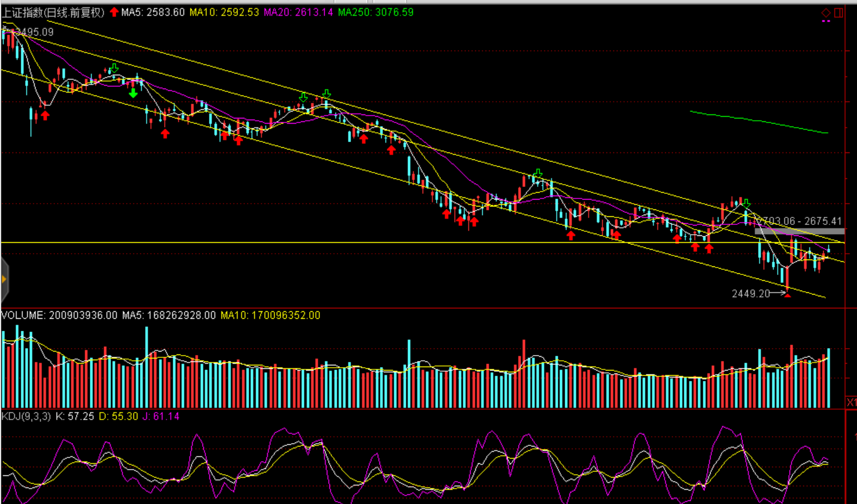857x504 pixels.
Task: Click the MA250: 3076.59 indicator label
Action: pyautogui.click(x=375, y=12)
